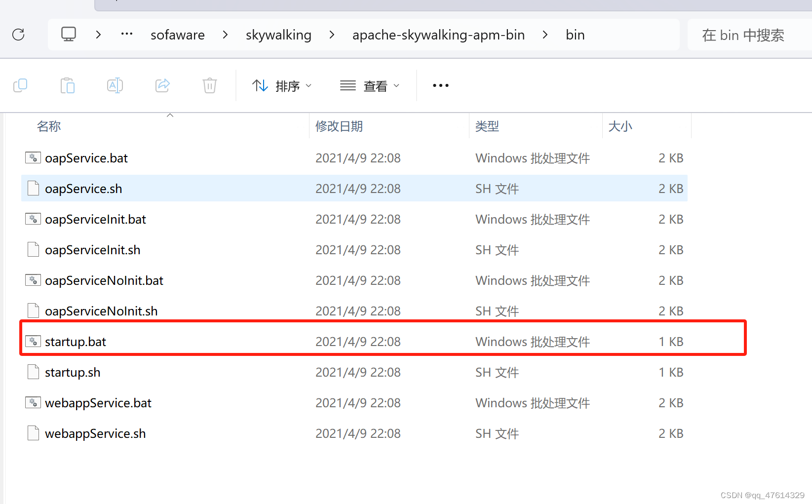Sort by the 类型 column header
This screenshot has width=812, height=504.
coord(487,126)
